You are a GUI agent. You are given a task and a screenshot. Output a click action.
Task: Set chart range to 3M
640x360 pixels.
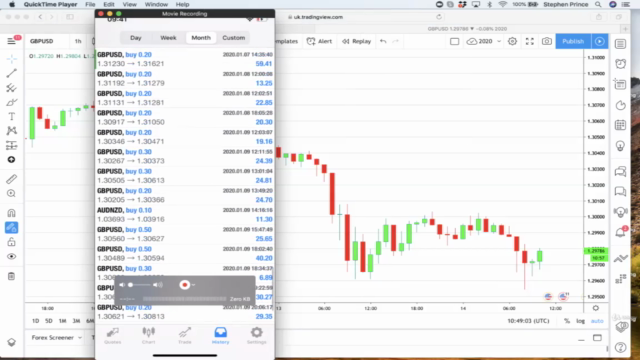click(76, 321)
